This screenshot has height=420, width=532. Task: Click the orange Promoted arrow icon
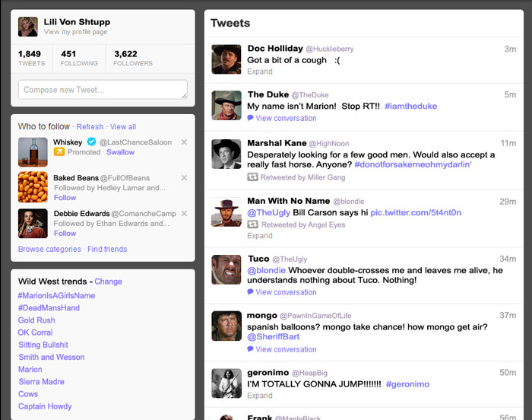click(x=59, y=151)
